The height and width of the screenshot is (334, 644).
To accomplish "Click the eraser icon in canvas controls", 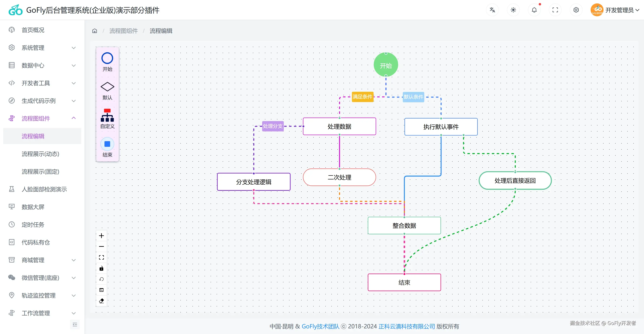I will click(x=101, y=301).
